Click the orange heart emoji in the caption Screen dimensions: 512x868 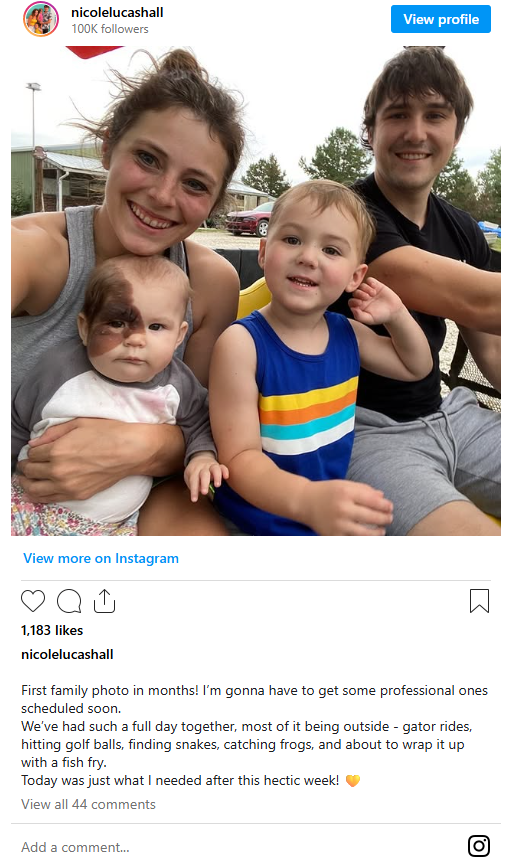[353, 781]
